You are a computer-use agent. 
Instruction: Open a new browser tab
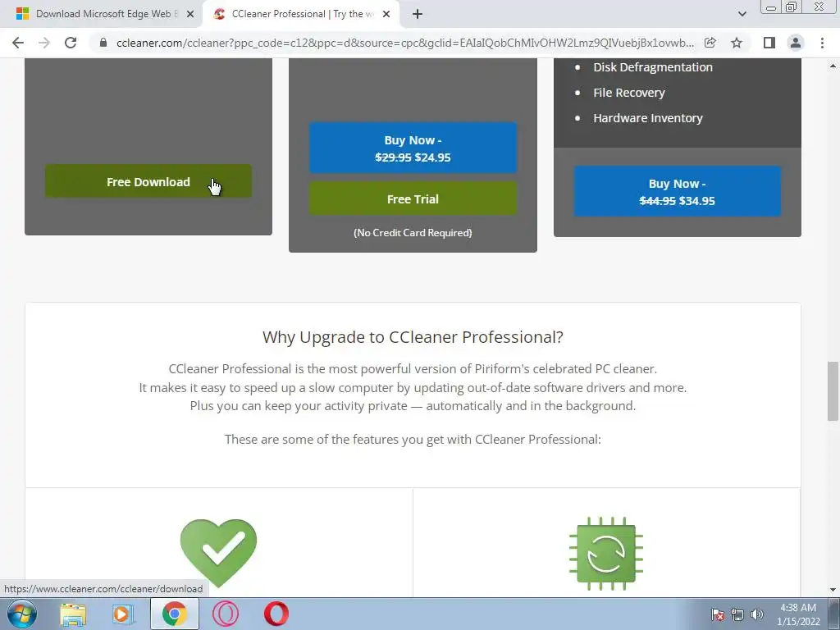(x=418, y=14)
